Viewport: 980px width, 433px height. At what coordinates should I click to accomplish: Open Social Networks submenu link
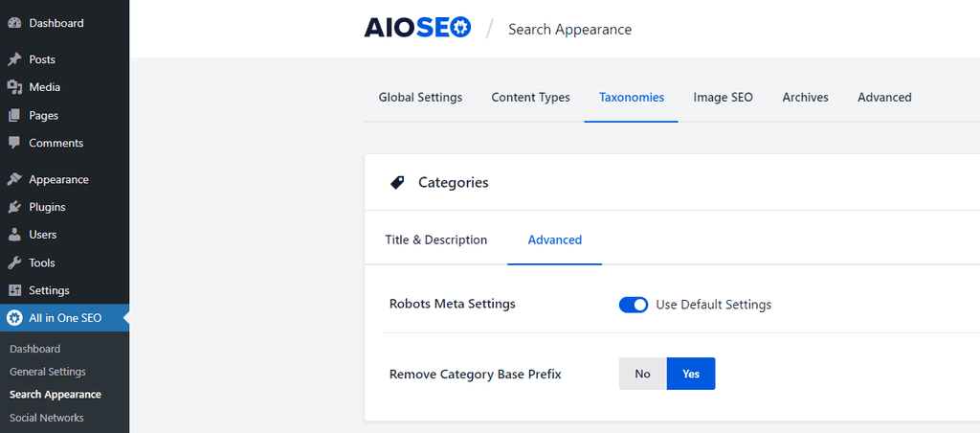click(46, 418)
